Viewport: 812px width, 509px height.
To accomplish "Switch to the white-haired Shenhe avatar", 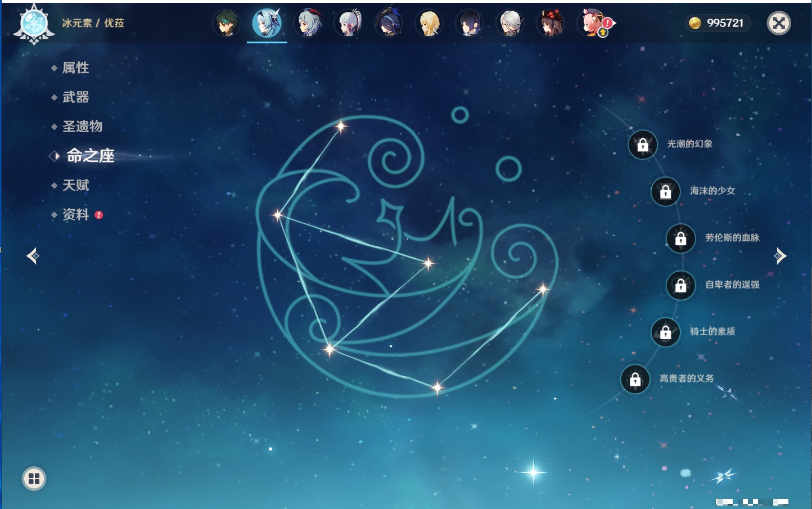I will pos(511,24).
